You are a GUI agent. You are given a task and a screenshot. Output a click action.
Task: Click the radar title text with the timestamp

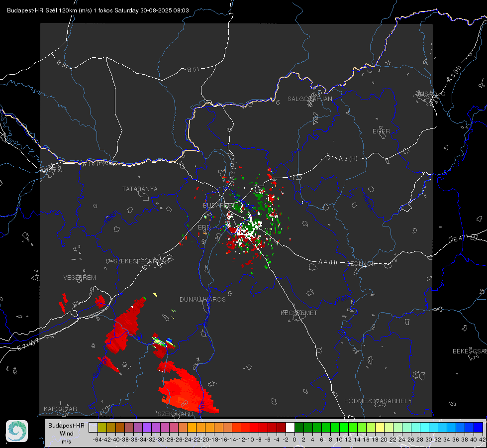98,10
